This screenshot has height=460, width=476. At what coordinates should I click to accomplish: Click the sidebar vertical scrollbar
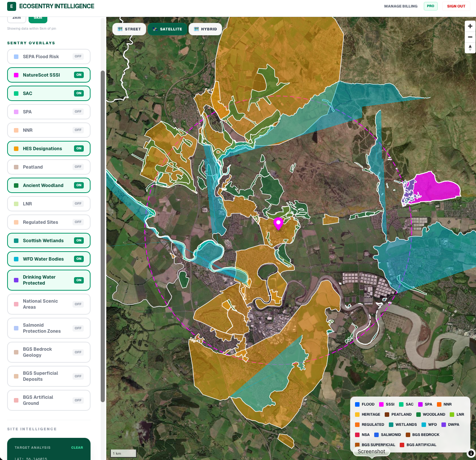103,236
